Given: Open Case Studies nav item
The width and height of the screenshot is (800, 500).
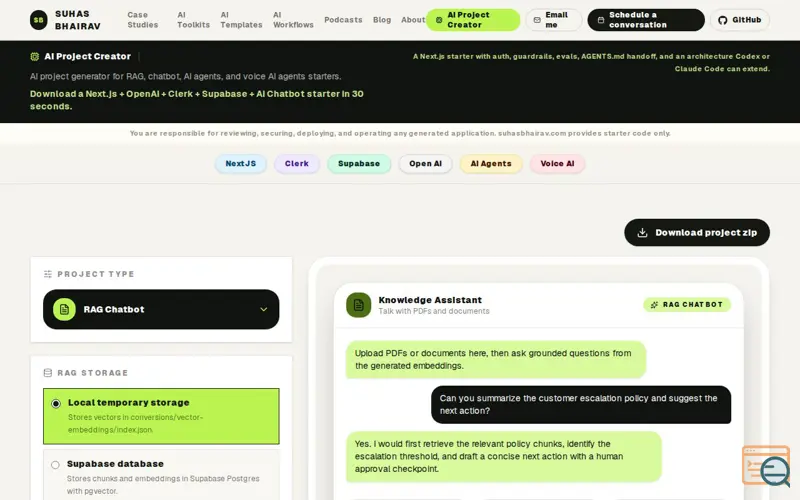Looking at the screenshot, I should pyautogui.click(x=143, y=20).
